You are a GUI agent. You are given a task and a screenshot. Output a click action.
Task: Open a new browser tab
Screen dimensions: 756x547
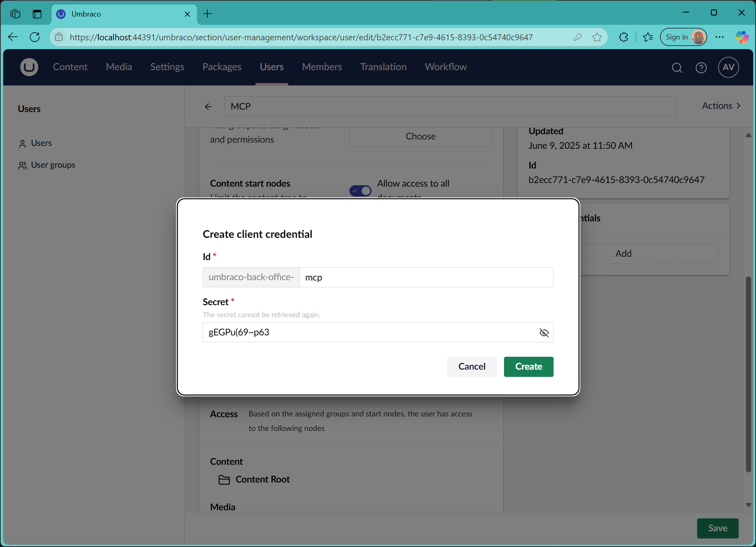click(x=207, y=14)
